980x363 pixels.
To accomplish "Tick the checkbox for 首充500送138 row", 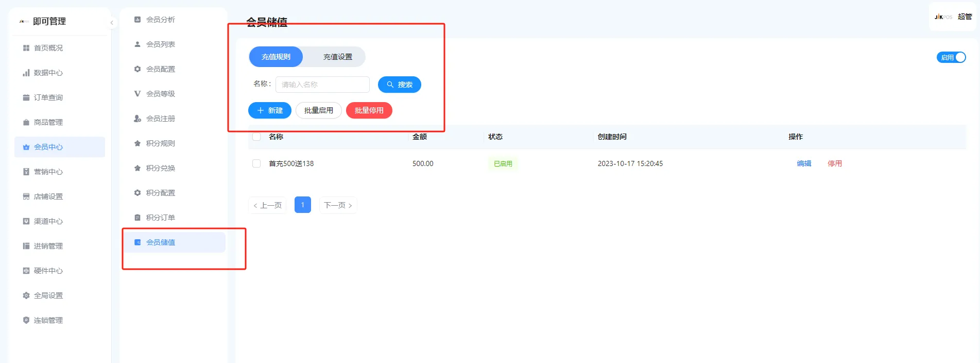I will click(x=256, y=163).
